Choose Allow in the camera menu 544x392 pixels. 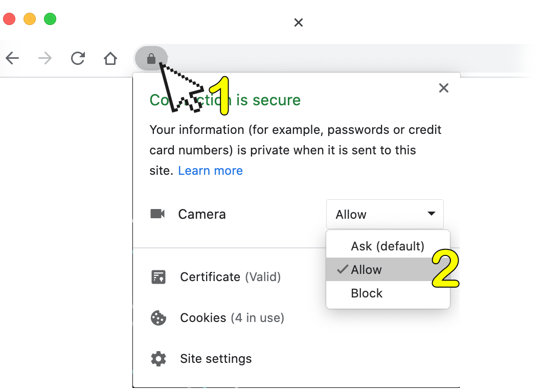click(x=366, y=270)
